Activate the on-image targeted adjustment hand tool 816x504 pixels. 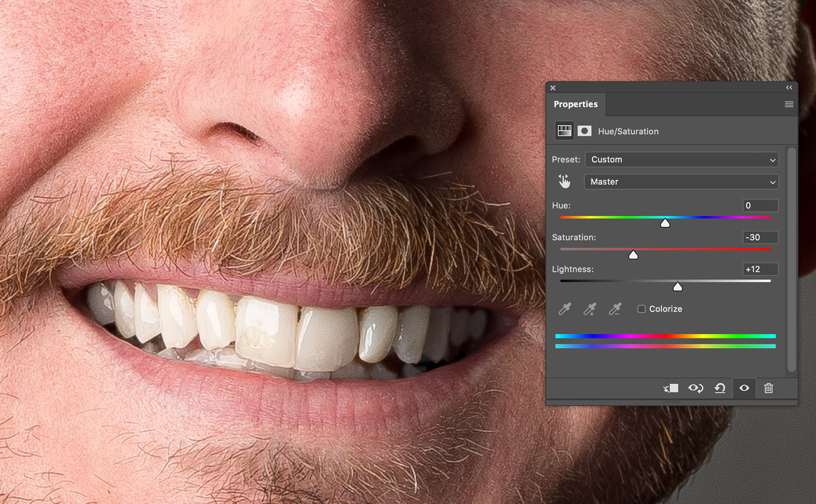click(564, 181)
